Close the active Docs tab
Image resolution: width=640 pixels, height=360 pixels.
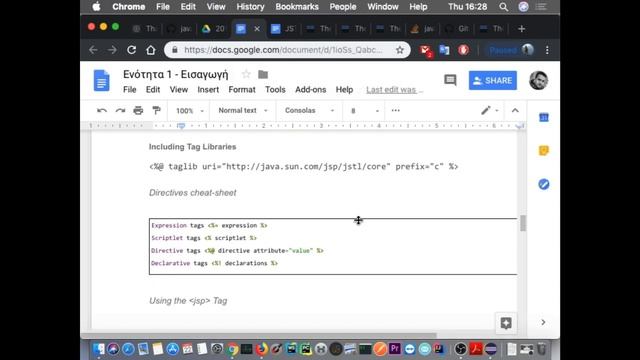click(x=257, y=29)
